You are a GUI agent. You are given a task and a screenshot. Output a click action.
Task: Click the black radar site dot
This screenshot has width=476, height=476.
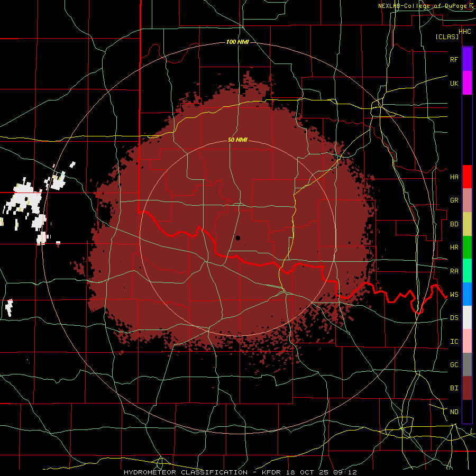(237, 237)
